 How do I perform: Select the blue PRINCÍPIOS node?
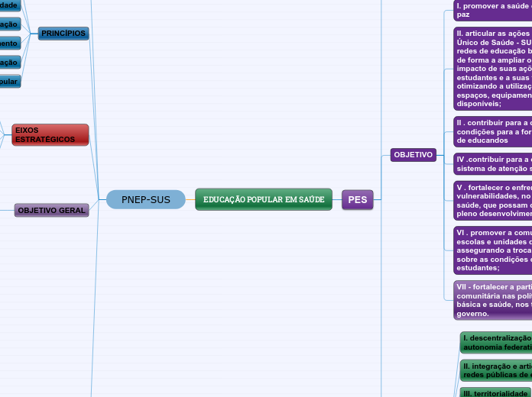pos(63,34)
